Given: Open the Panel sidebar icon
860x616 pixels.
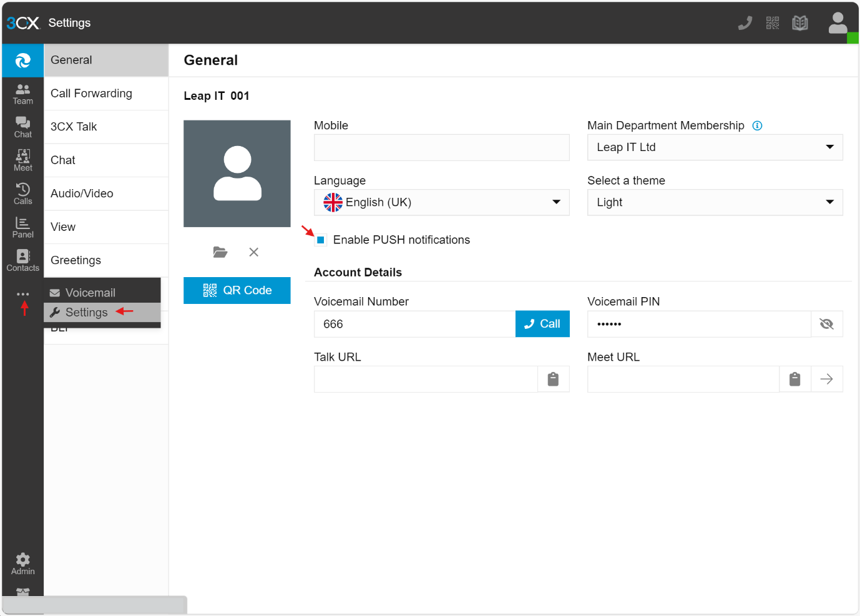Looking at the screenshot, I should 22,227.
